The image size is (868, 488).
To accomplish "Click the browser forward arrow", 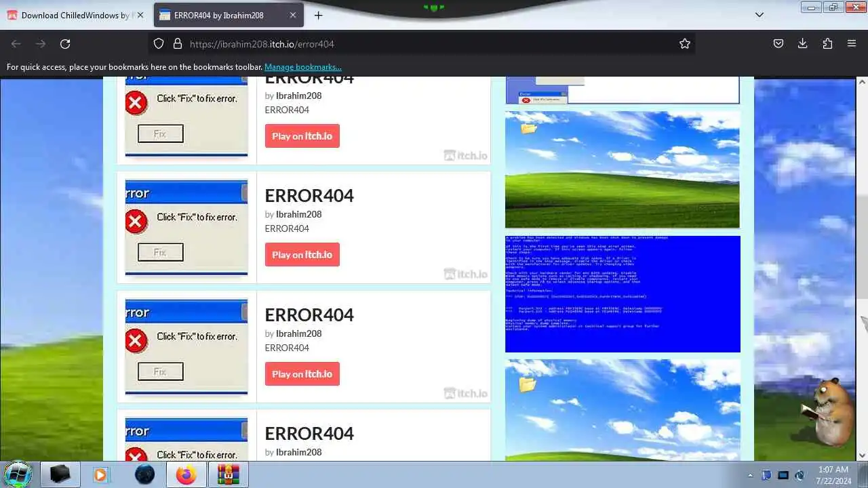I will point(41,43).
